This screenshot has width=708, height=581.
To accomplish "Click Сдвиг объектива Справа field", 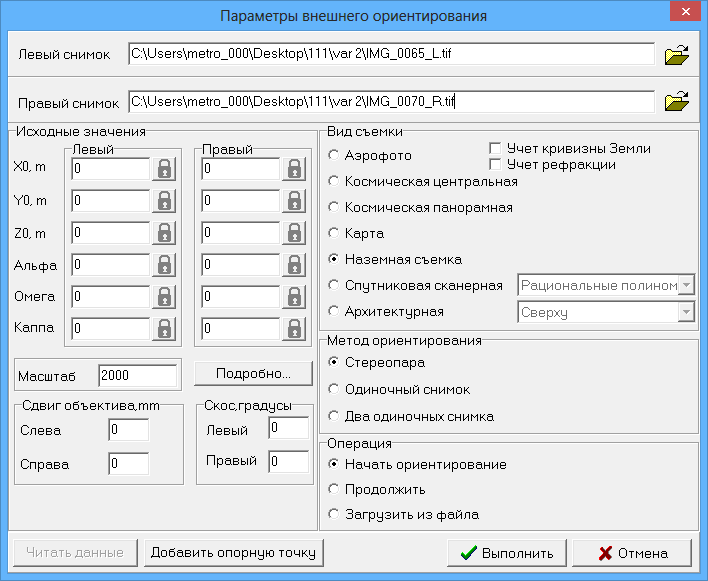I will point(129,464).
